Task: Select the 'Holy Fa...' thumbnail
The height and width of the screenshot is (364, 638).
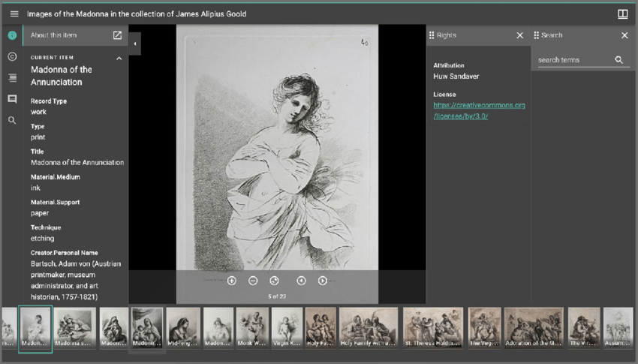Action: tap(321, 328)
